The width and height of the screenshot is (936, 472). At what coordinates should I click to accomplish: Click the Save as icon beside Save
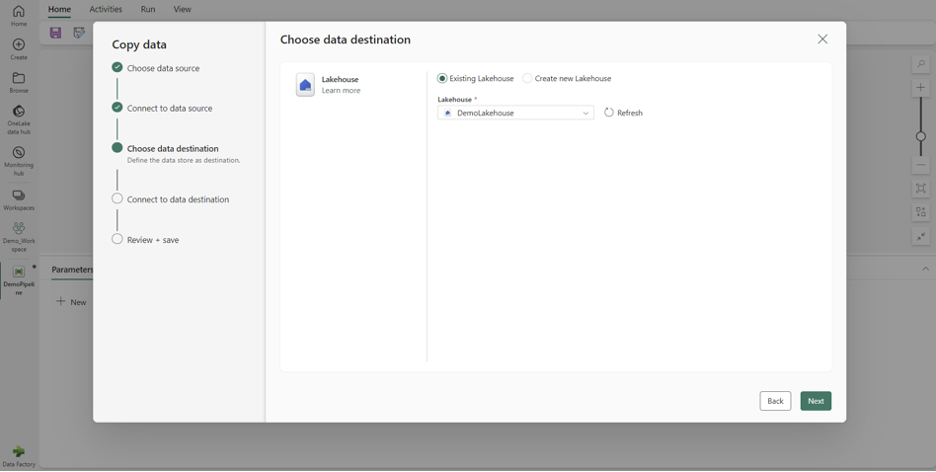(x=79, y=33)
